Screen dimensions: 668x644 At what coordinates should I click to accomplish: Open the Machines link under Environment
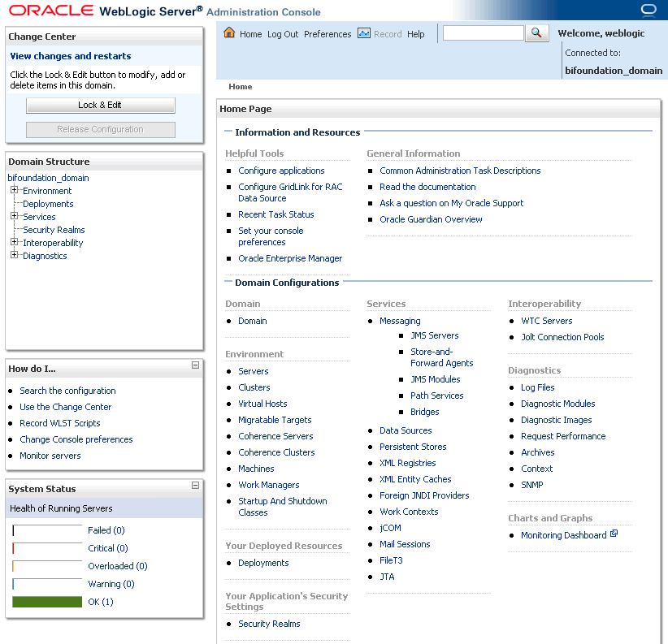pyautogui.click(x=257, y=469)
